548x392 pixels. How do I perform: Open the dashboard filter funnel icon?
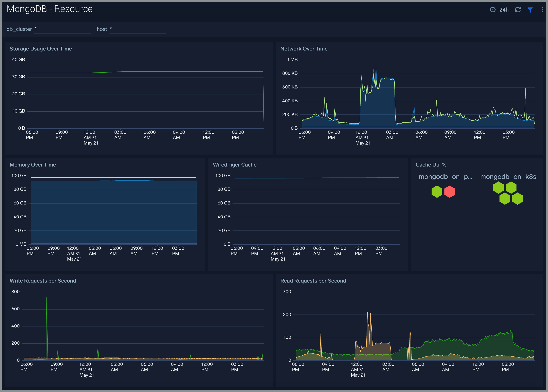point(530,10)
